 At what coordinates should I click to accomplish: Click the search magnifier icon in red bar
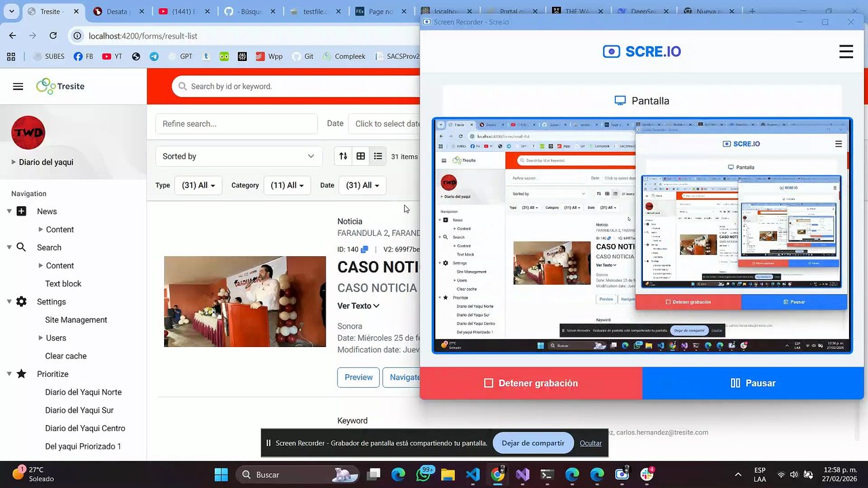tap(182, 86)
